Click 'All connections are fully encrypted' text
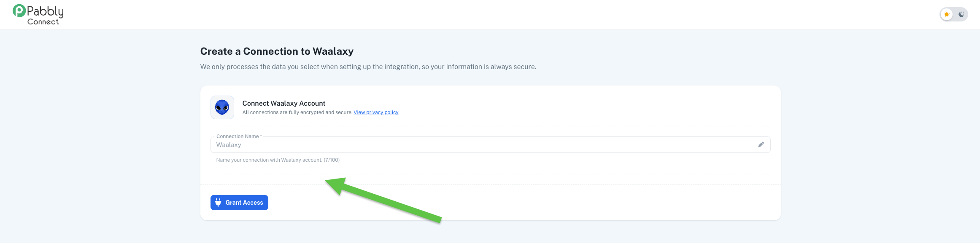Image resolution: width=980 pixels, height=243 pixels. click(x=297, y=112)
